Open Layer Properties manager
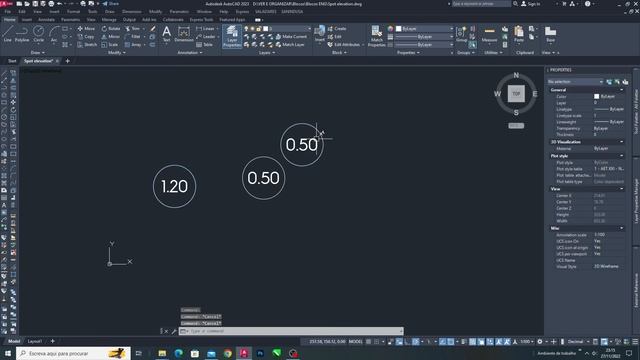Screen dimensions: 640x360 point(232,36)
